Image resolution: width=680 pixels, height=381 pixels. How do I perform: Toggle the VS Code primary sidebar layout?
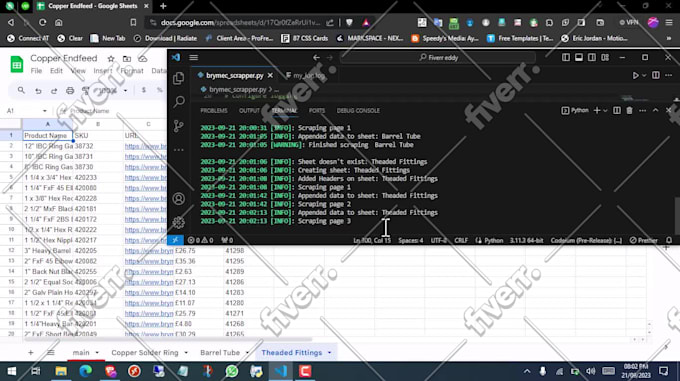[566, 57]
